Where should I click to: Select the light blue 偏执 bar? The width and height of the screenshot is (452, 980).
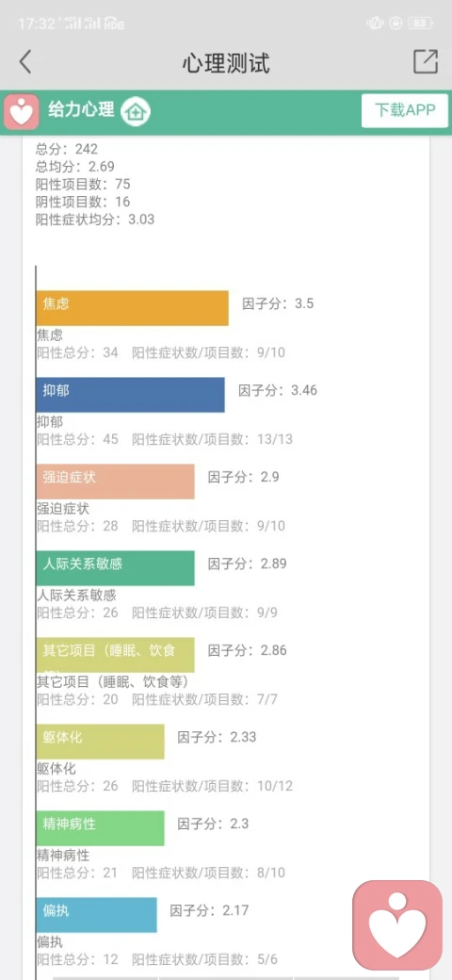coord(97,915)
